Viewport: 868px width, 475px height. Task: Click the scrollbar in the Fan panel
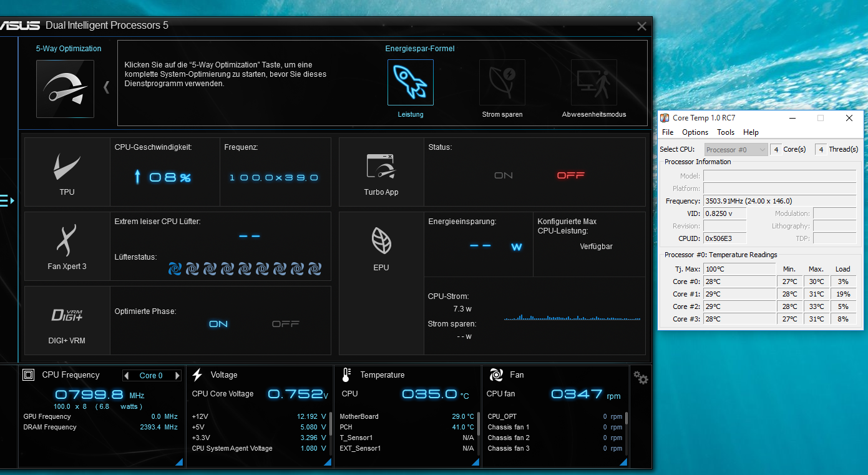pos(627,418)
